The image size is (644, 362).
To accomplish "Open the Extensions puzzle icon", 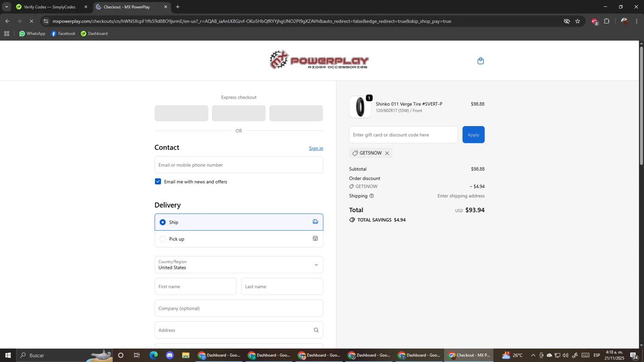I will [607, 21].
